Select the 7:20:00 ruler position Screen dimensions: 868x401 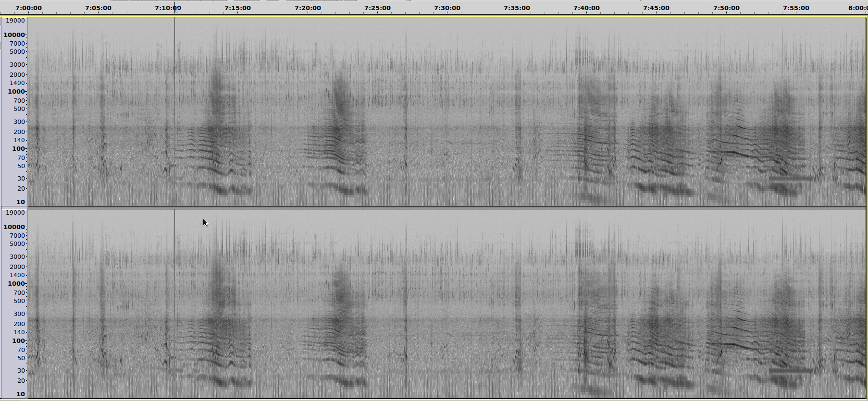pos(308,8)
